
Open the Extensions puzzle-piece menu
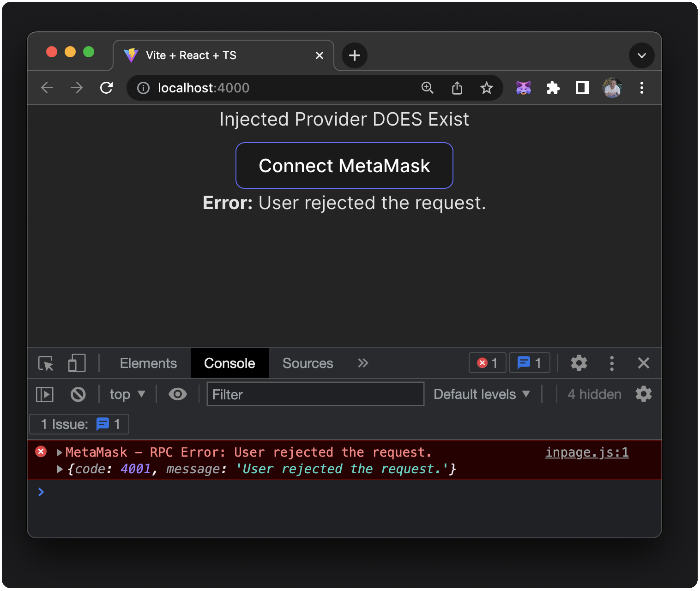coord(553,88)
